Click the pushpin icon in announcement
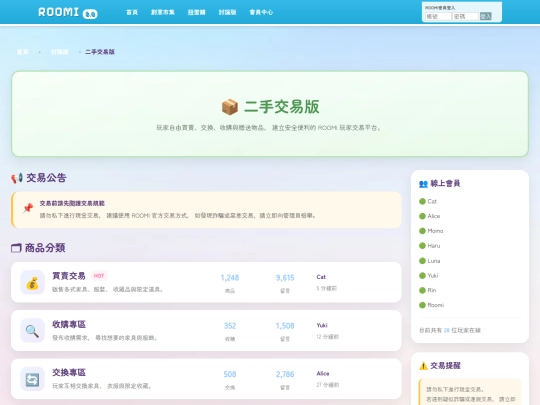Viewport: 540px width, 405px height. [28, 208]
